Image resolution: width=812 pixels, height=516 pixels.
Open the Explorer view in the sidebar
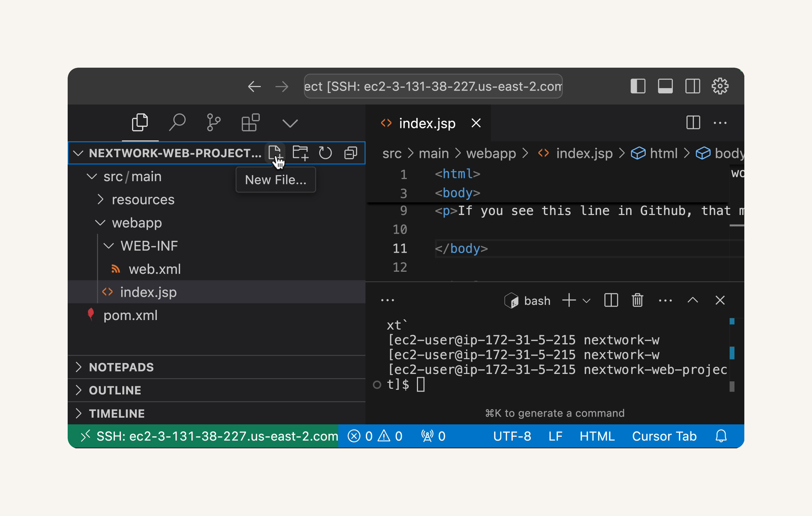point(140,123)
